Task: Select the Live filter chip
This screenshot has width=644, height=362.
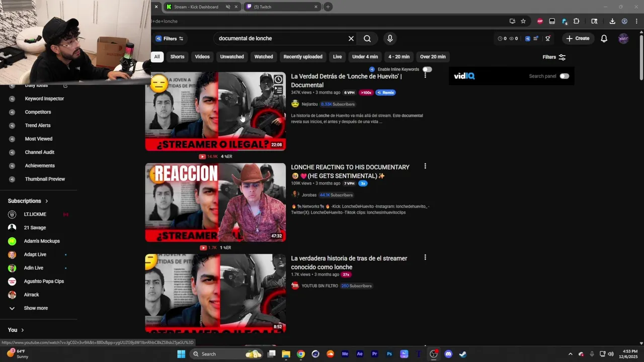Action: (x=338, y=57)
